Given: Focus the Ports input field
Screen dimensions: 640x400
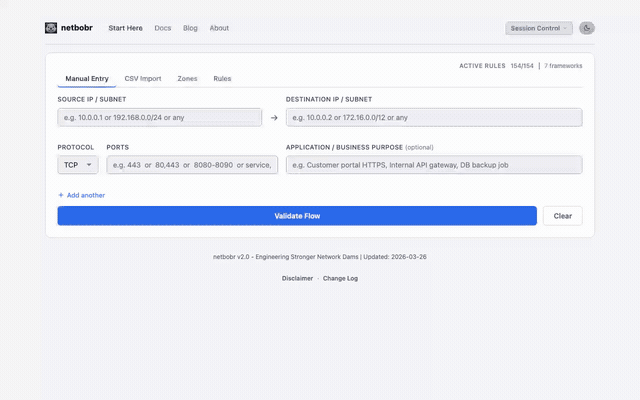Looking at the screenshot, I should [x=192, y=165].
